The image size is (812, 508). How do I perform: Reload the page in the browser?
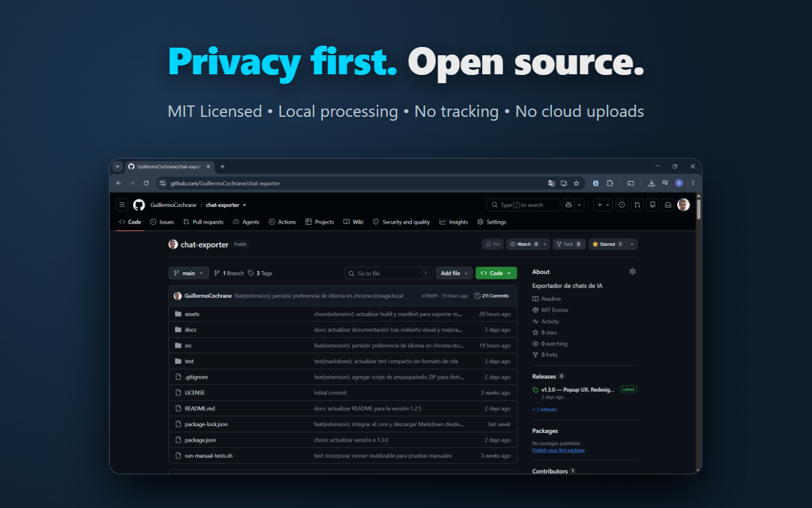(x=146, y=183)
